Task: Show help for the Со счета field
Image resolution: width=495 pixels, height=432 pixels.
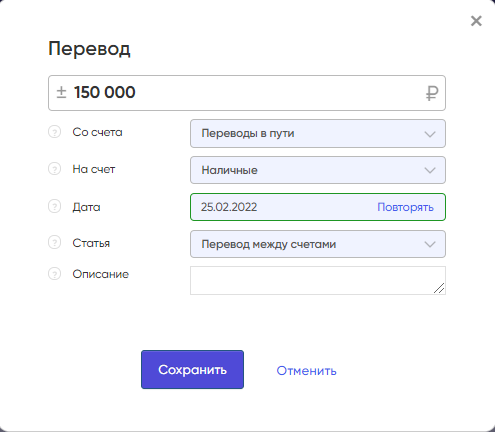Action: (x=54, y=132)
